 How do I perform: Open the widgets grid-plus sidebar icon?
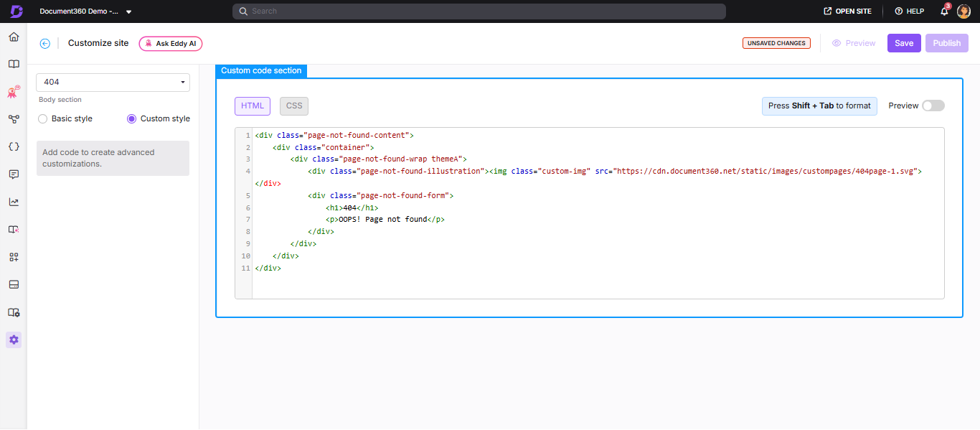point(14,257)
